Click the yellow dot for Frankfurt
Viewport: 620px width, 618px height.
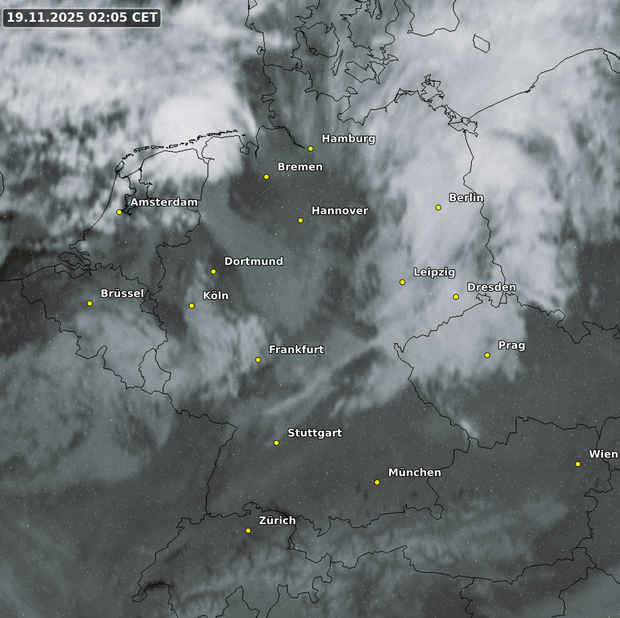tap(258, 360)
